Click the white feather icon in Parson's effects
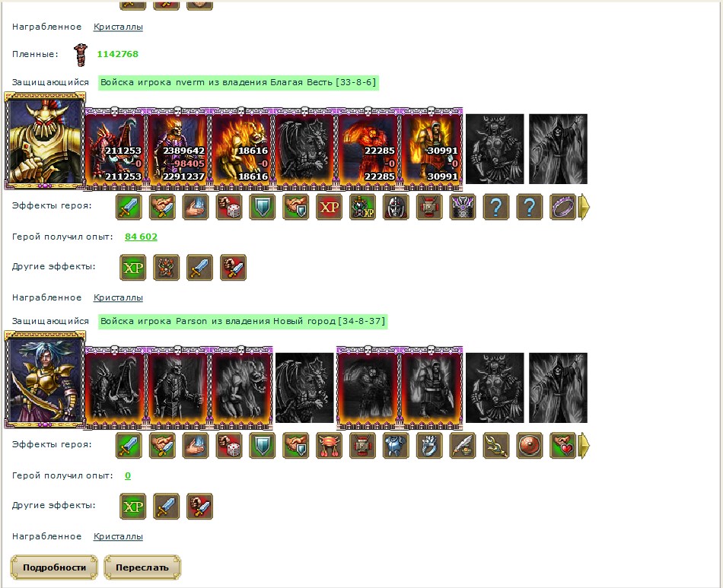Viewport: 723px width, 588px height. tap(463, 446)
